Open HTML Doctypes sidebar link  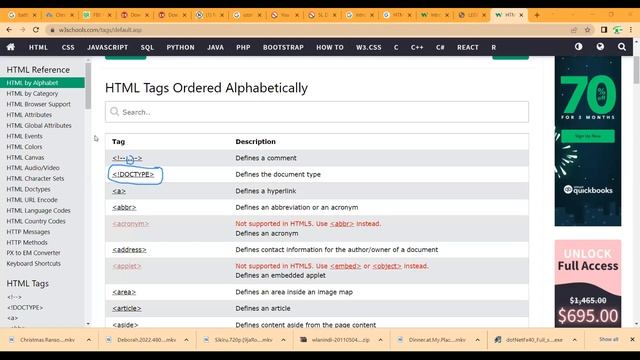click(28, 189)
